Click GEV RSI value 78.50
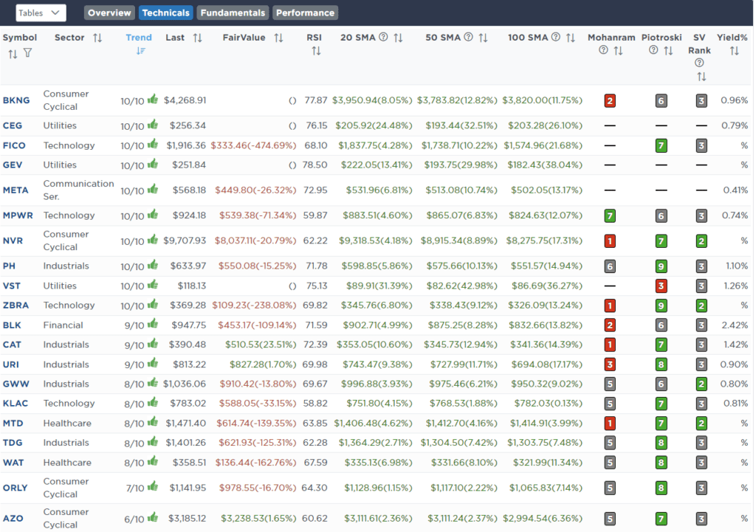This screenshot has height=532, width=756. (x=315, y=165)
